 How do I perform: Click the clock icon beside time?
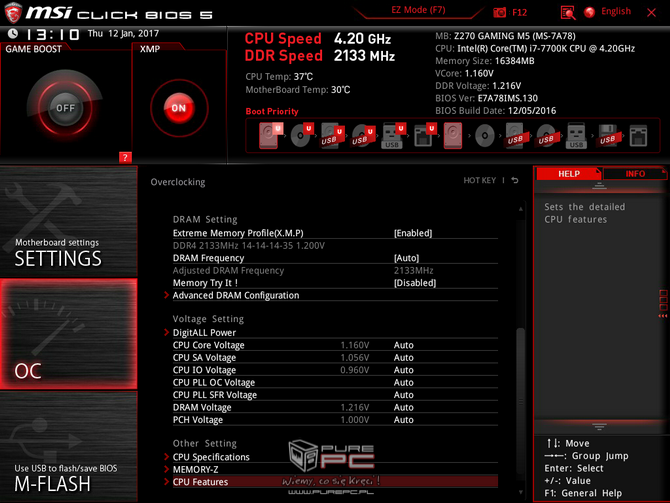coord(13,33)
